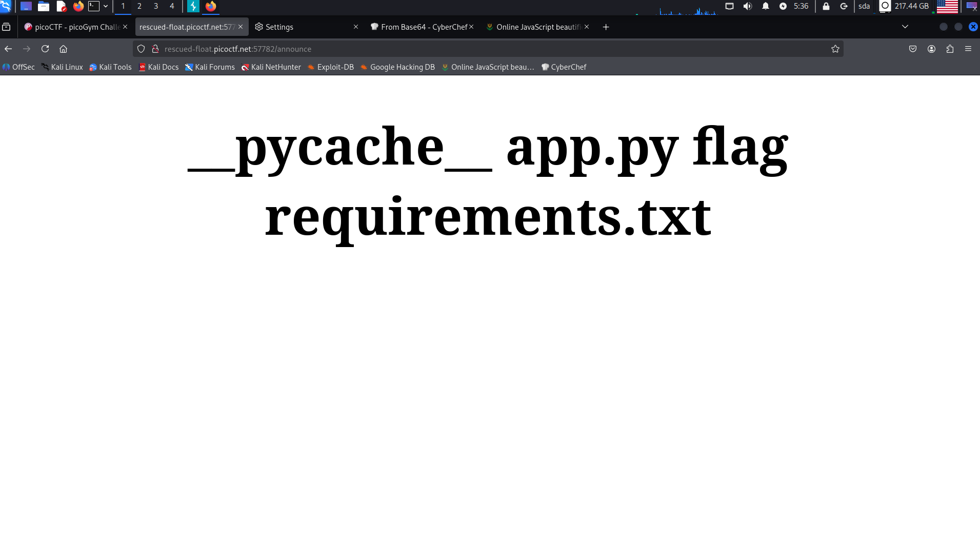Reload the current page
Screen dimensions: 980x550
pos(45,49)
